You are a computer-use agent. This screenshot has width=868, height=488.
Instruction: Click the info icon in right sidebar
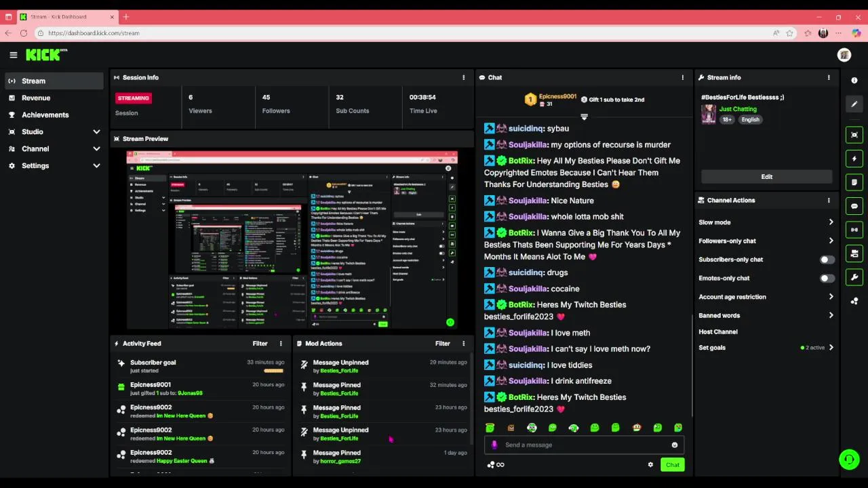854,80
